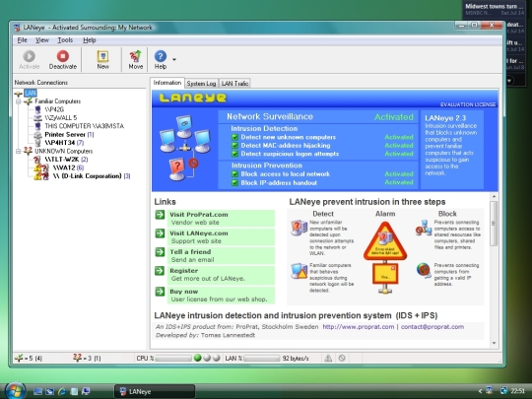Open dropdown arrow next to Help
The width and height of the screenshot is (532, 399).
coord(174,59)
